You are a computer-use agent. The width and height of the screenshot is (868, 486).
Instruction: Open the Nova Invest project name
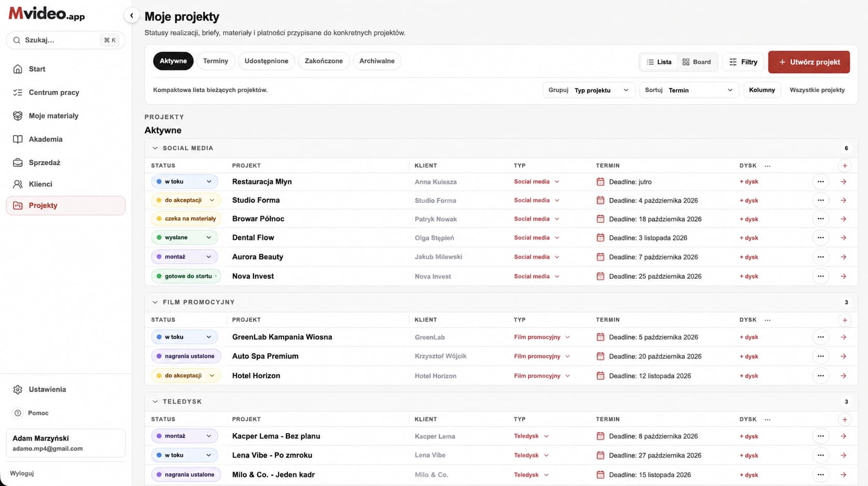tap(253, 276)
